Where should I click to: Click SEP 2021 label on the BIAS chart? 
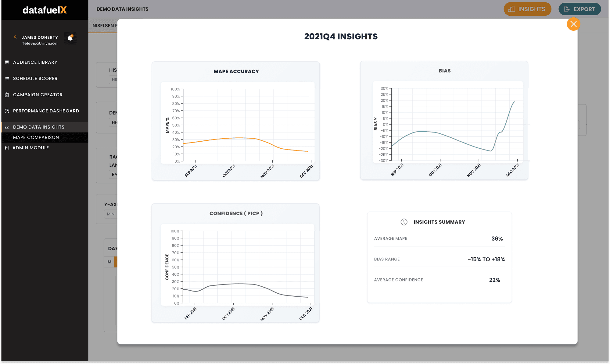tap(397, 170)
